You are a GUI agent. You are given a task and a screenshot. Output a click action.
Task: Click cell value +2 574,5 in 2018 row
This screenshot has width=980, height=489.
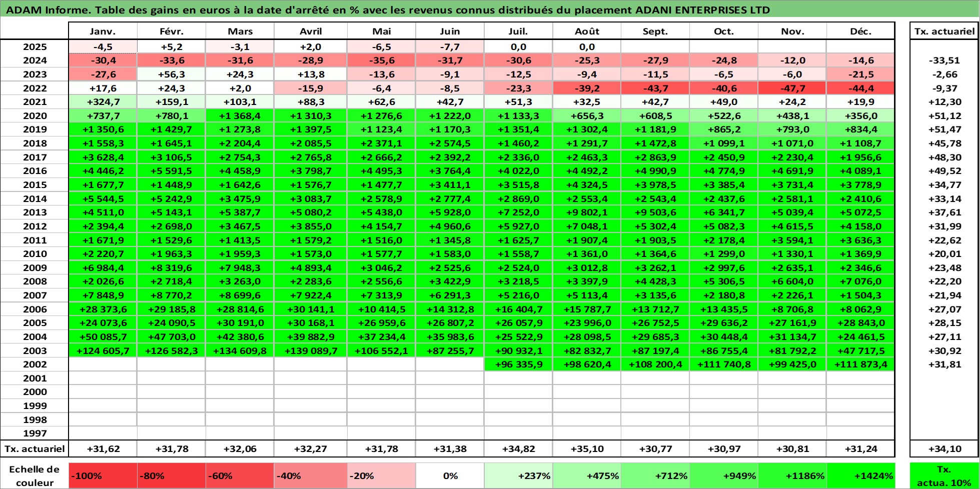pos(450,143)
